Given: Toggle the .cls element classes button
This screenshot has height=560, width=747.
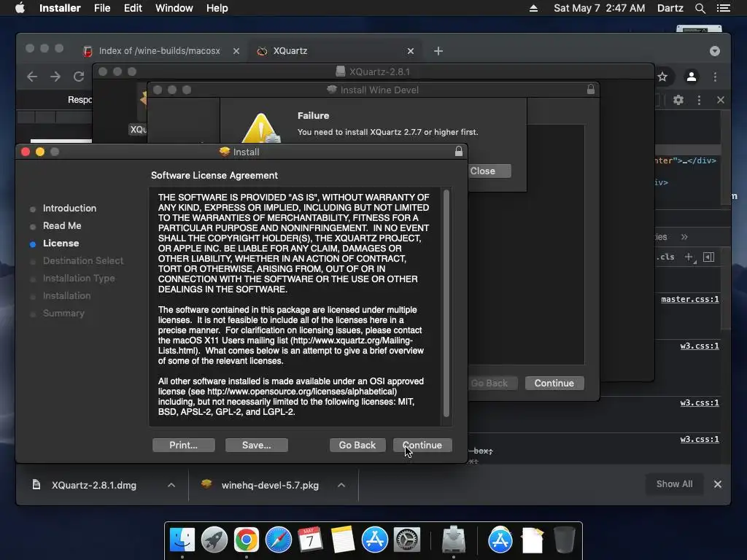Looking at the screenshot, I should pyautogui.click(x=666, y=257).
